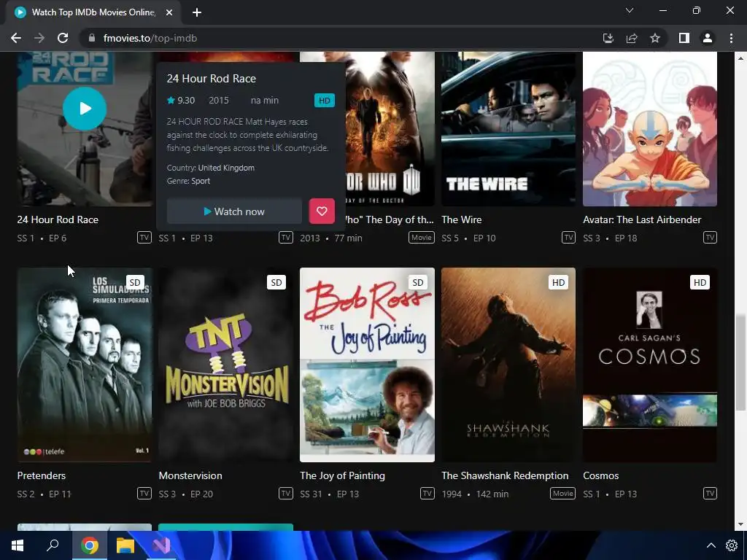The image size is (747, 560).
Task: Open the Chrome side panel
Action: click(x=684, y=38)
